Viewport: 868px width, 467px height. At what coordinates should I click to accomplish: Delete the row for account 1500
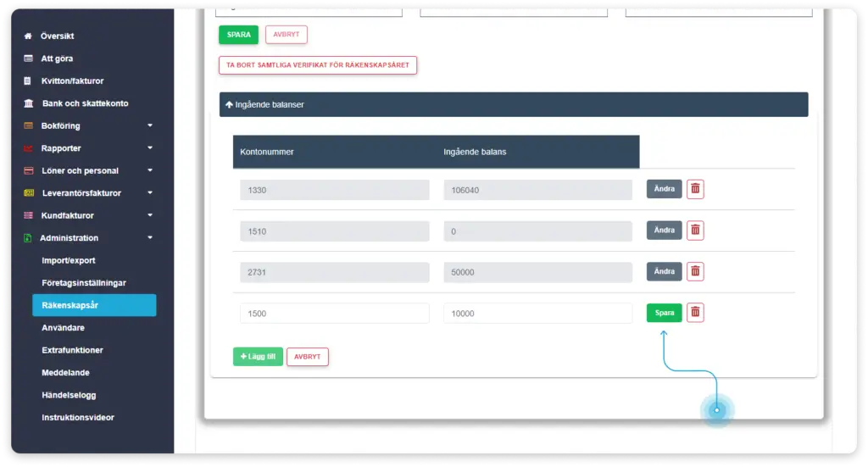coord(695,313)
